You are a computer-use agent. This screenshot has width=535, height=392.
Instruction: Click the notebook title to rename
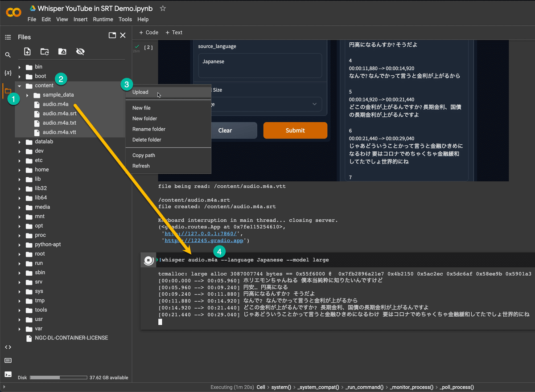coord(95,8)
